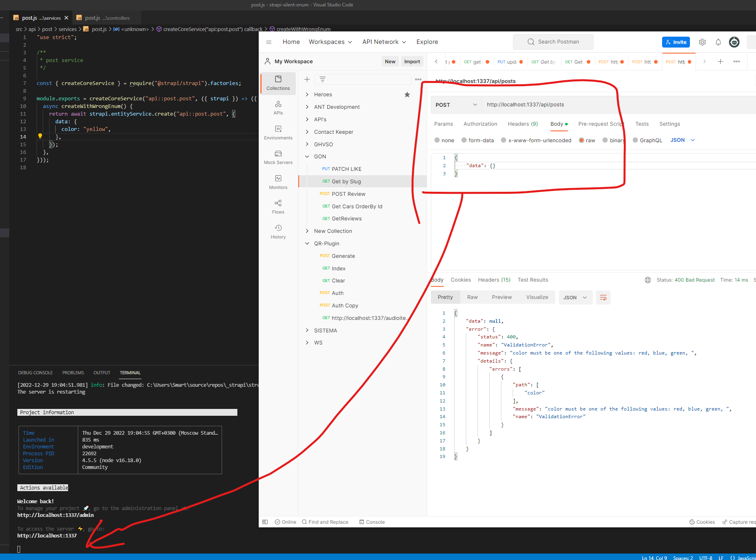Open the Environments panel in Postman
This screenshot has height=560, width=756.
(278, 132)
